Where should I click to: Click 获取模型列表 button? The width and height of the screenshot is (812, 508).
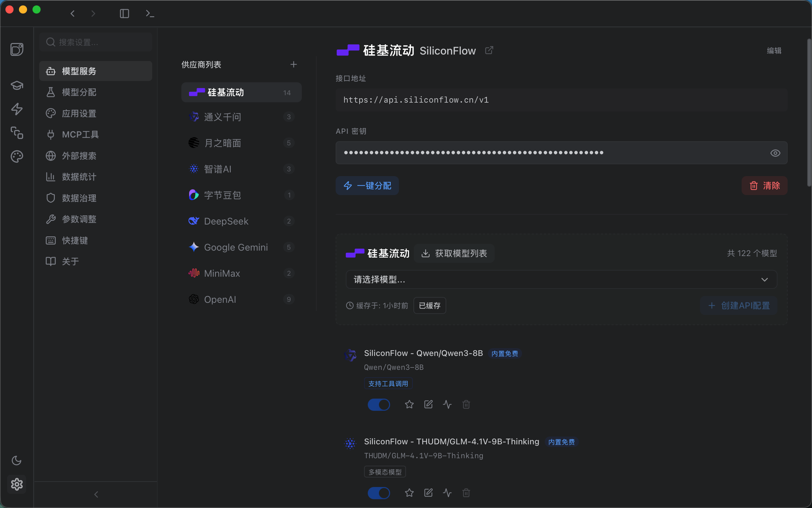[454, 253]
